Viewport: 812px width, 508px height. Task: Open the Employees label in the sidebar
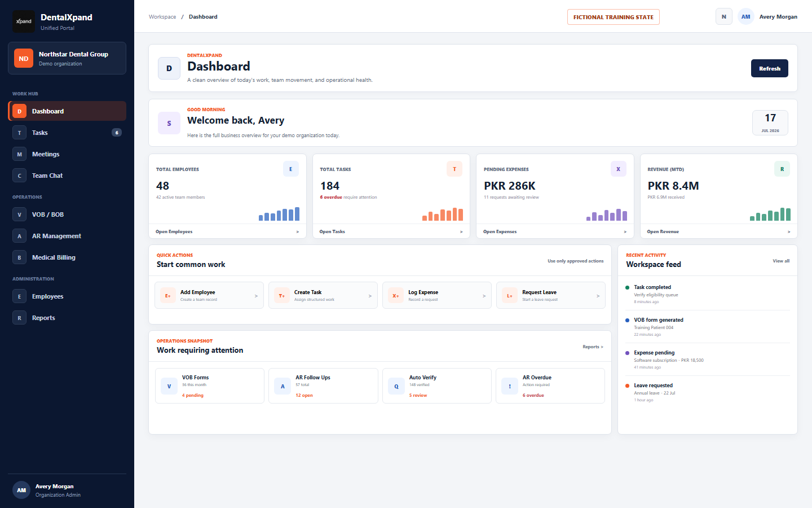coord(47,296)
